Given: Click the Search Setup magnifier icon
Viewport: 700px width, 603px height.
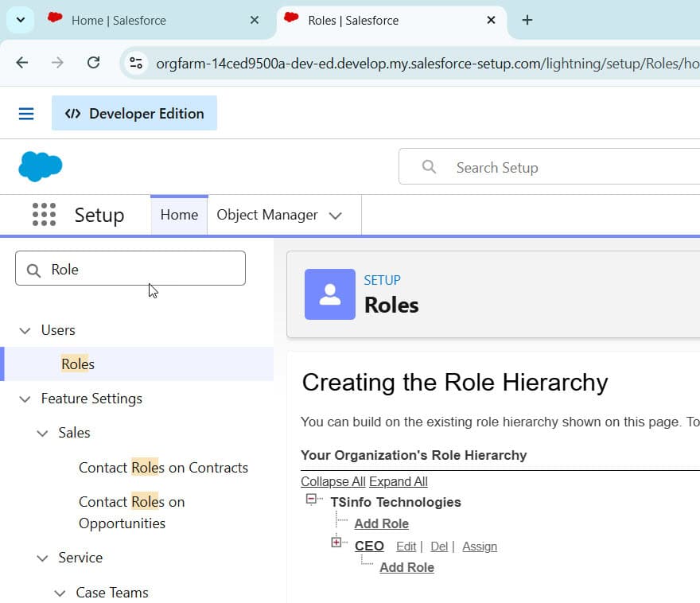Looking at the screenshot, I should pos(429,167).
